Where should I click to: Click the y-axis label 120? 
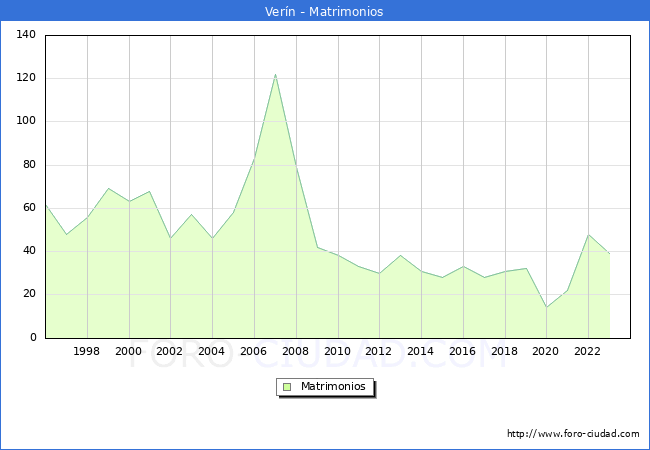[26, 77]
